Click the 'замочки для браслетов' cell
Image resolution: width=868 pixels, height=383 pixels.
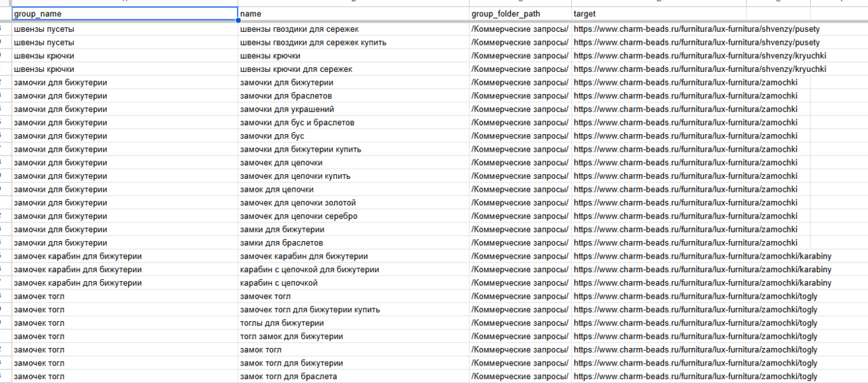pyautogui.click(x=354, y=96)
